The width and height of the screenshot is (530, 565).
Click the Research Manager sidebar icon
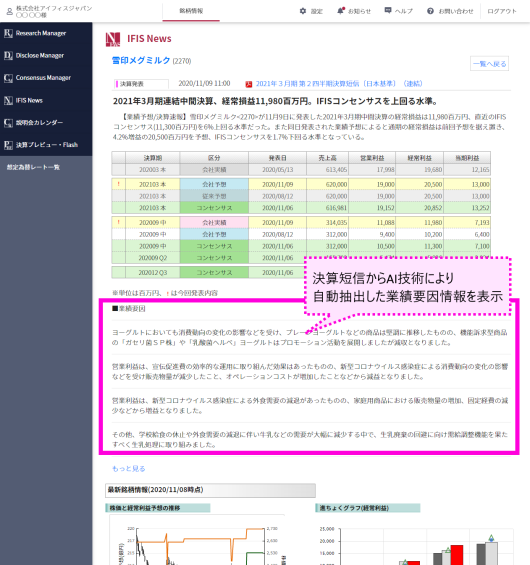click(x=8, y=34)
